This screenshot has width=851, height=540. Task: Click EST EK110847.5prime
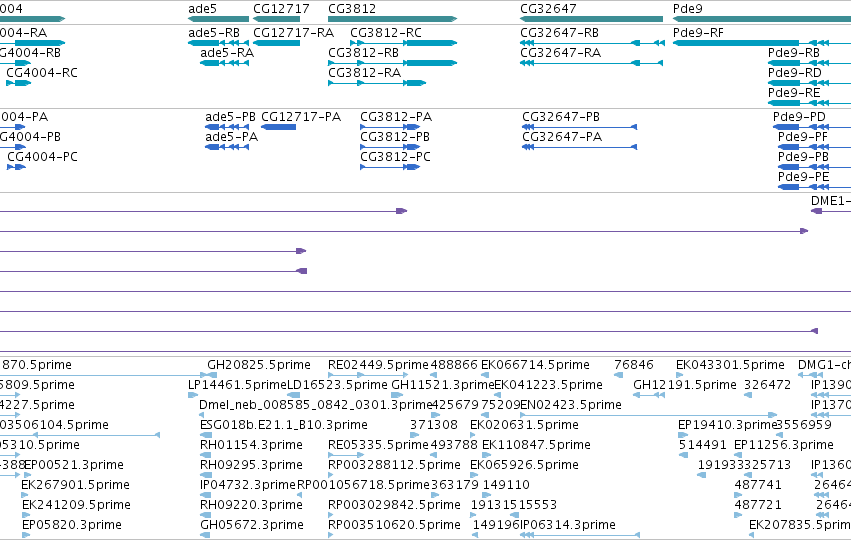485,455
